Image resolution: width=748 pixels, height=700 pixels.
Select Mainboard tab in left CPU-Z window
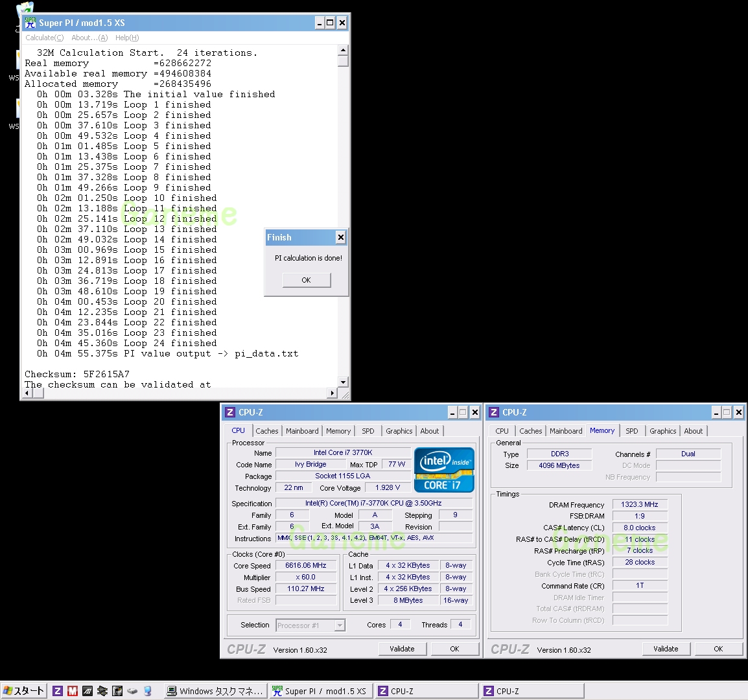click(x=302, y=431)
